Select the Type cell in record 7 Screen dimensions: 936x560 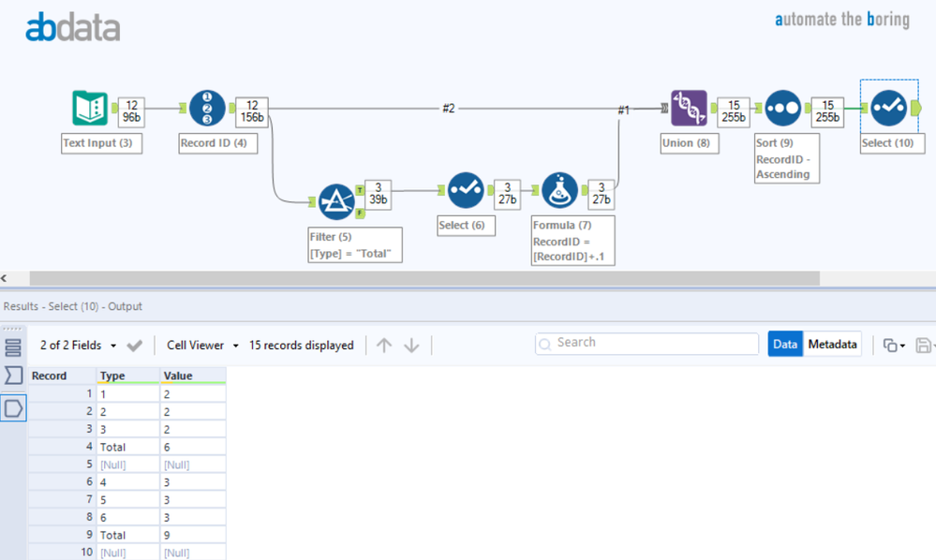(x=127, y=500)
